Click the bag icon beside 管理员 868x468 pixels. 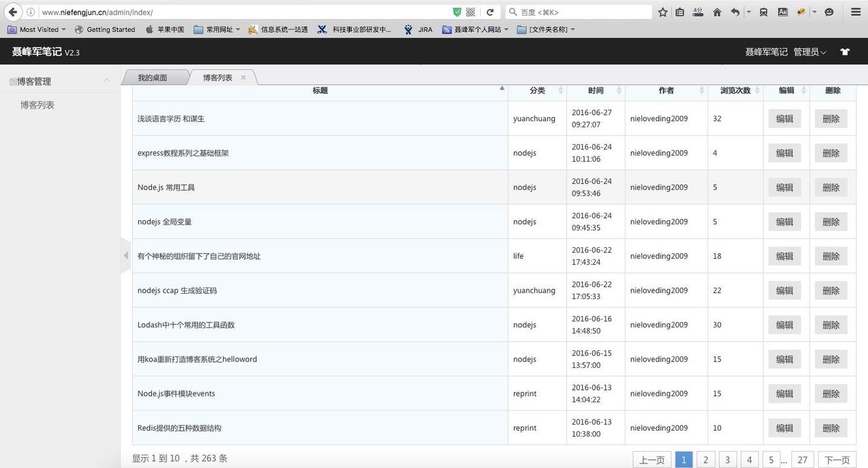[845, 51]
